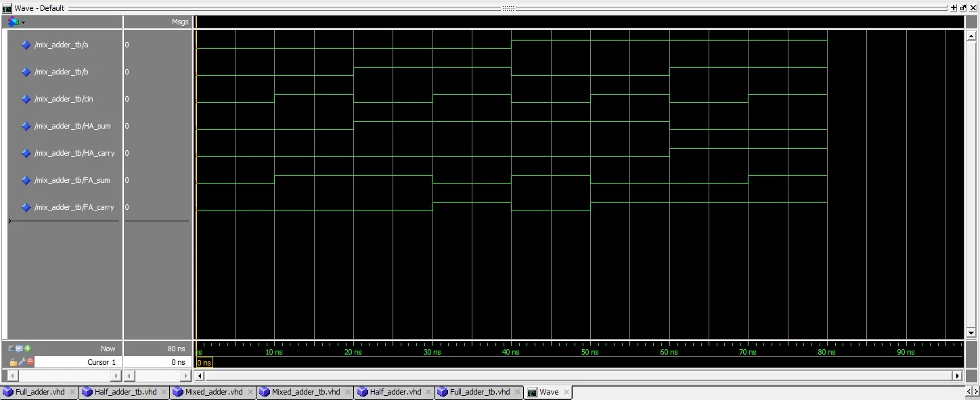
Task: Click the yellow 0 ns cursor marker
Action: [x=204, y=363]
